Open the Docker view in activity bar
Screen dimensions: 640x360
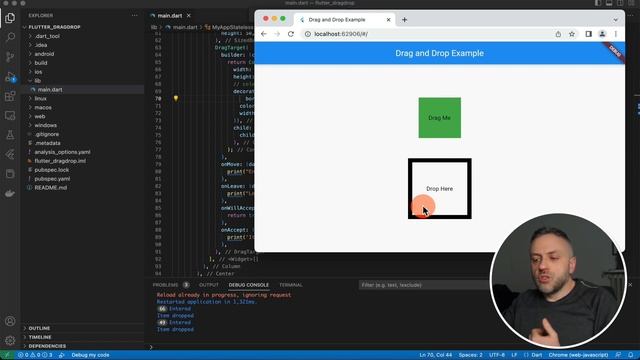pos(10,193)
